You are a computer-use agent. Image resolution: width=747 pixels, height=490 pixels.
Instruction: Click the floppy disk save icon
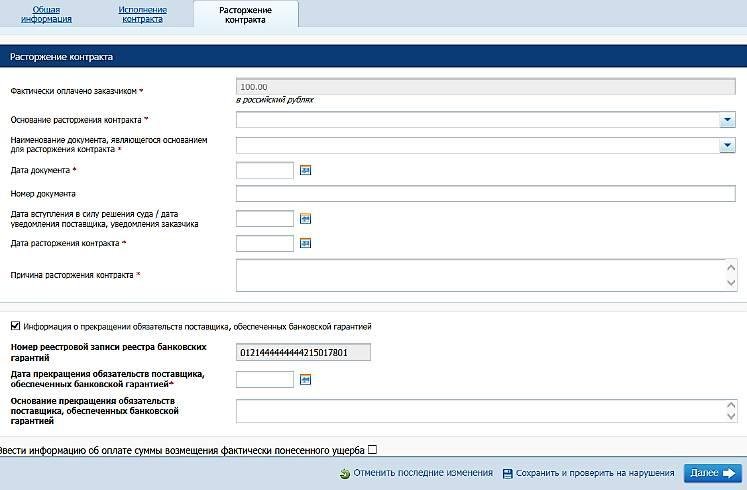tap(508, 474)
